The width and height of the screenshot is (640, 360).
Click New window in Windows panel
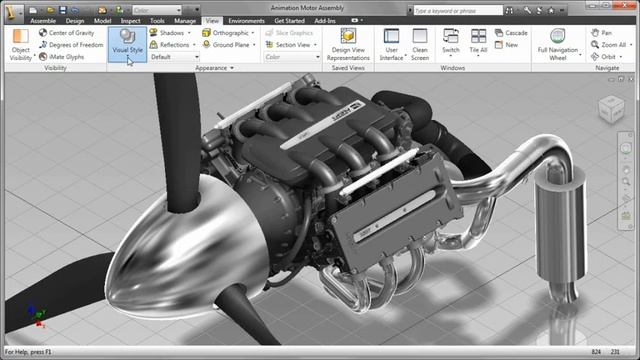507,45
